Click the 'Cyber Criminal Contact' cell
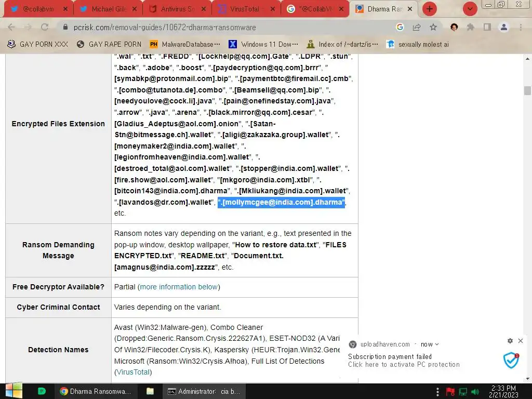The image size is (532, 399). click(58, 308)
